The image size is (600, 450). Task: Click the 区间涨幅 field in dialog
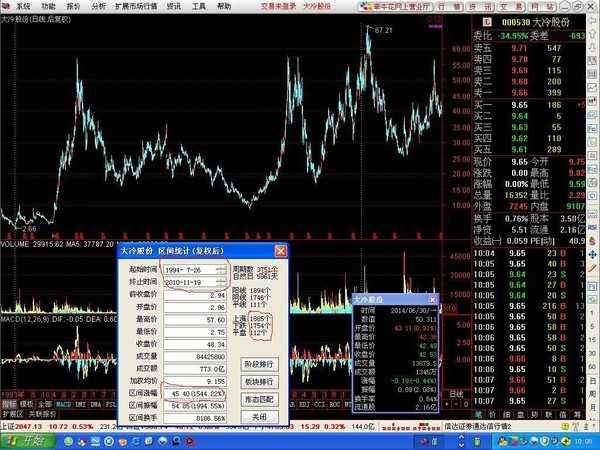(x=195, y=393)
